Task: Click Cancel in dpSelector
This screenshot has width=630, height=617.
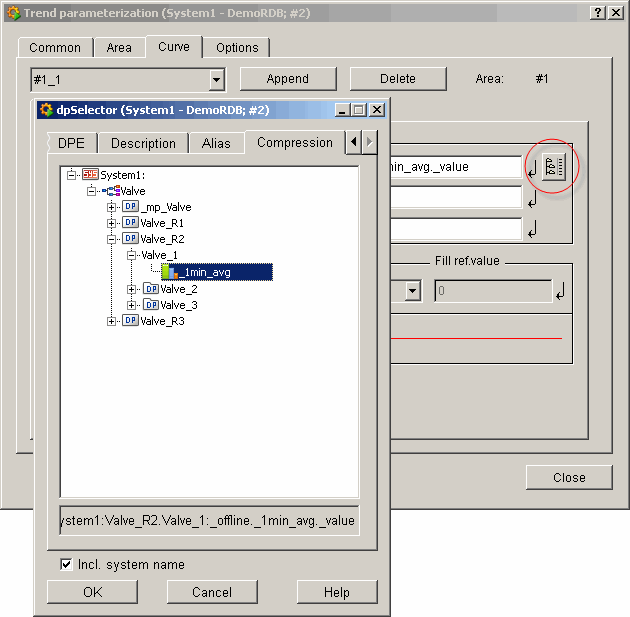Action: pos(212,592)
